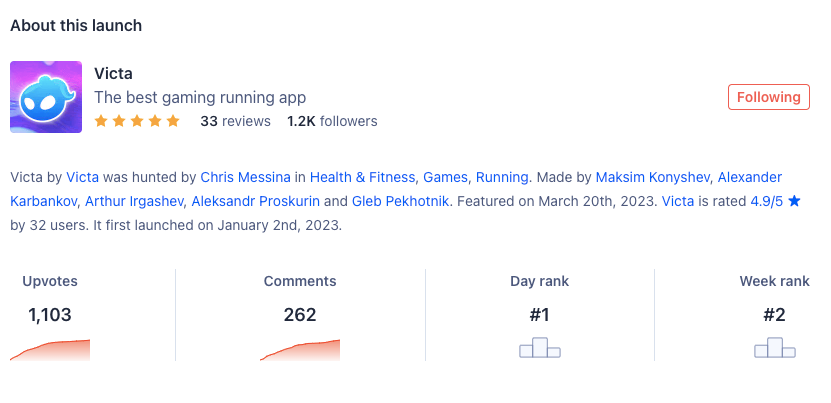
Task: Click the blue star beside 4.9/5
Action: (794, 201)
